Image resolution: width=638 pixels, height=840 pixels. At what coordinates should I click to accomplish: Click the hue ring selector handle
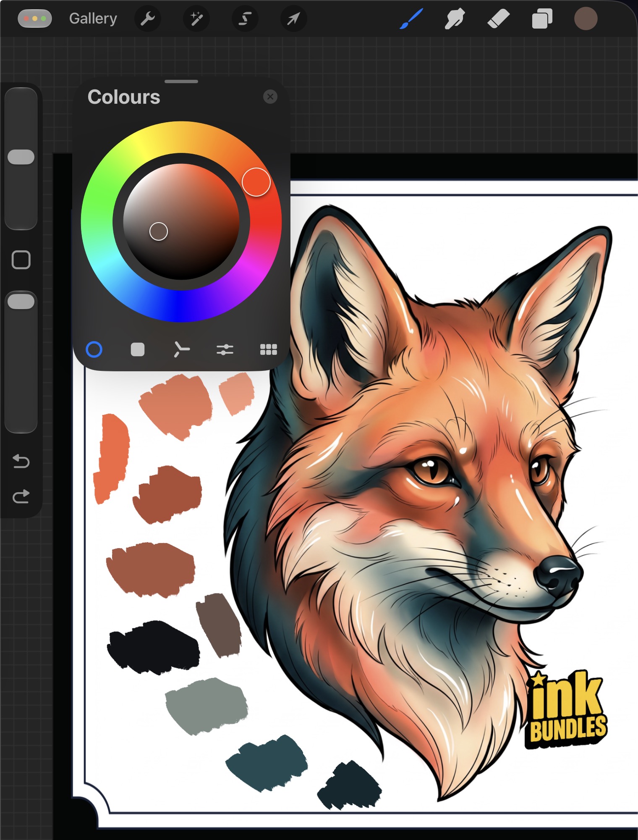[x=256, y=182]
